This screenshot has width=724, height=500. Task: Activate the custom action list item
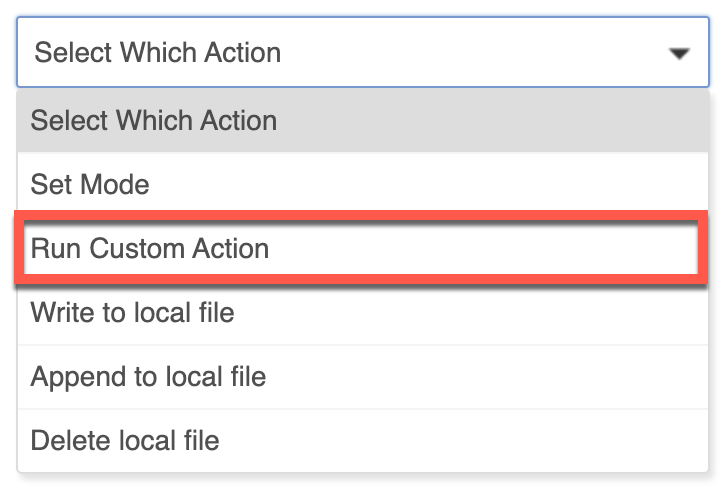[362, 248]
